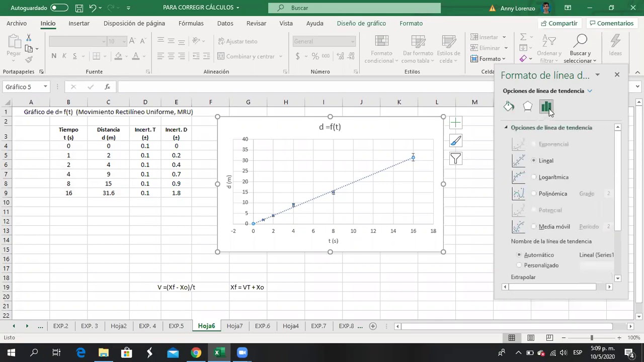Open General number format dropdown
This screenshot has width=644, height=362.
pyautogui.click(x=352, y=41)
